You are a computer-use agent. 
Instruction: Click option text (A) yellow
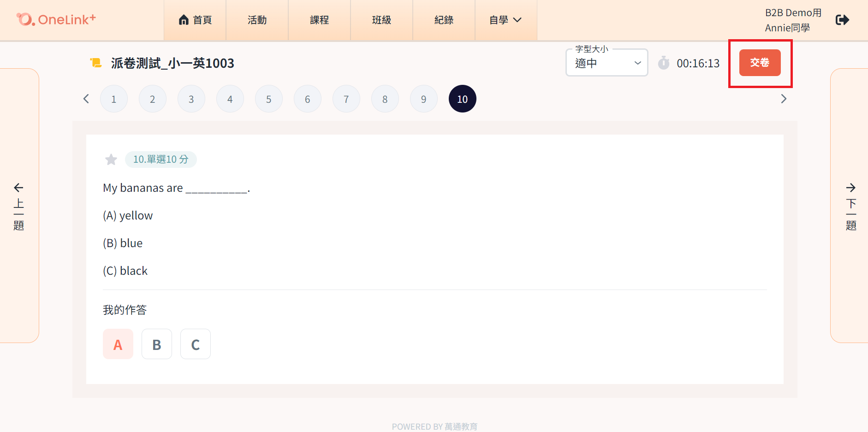(x=128, y=216)
